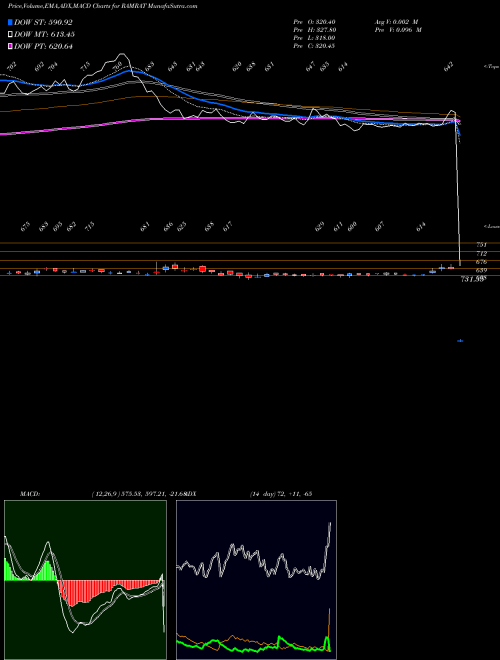Click the isolated blue candle below the main chart
The image size is (500, 660).
point(460,341)
